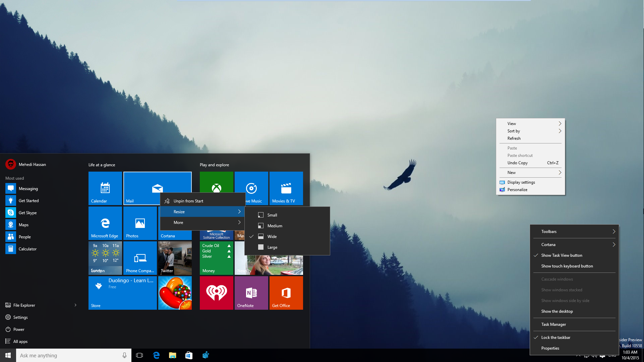The height and width of the screenshot is (362, 644).
Task: Open the Photos tile
Action: click(140, 223)
